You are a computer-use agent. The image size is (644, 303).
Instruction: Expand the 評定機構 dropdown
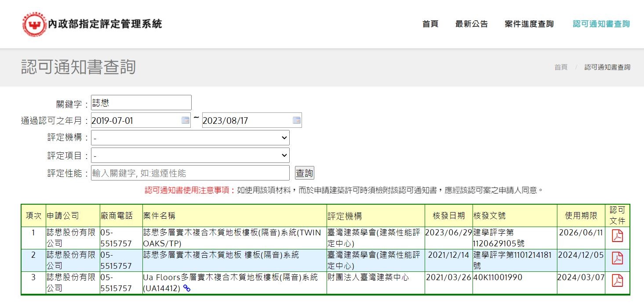[190, 138]
